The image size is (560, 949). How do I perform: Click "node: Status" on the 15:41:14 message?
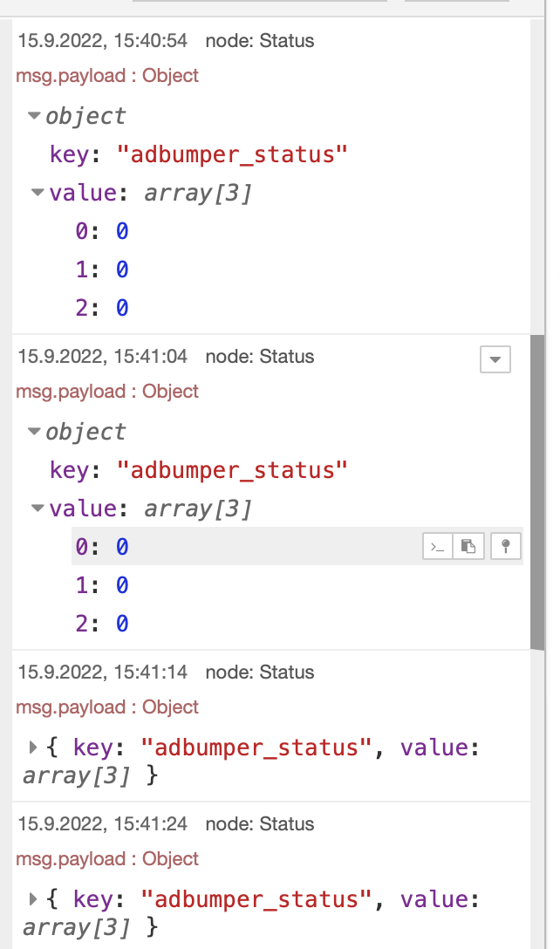(259, 672)
